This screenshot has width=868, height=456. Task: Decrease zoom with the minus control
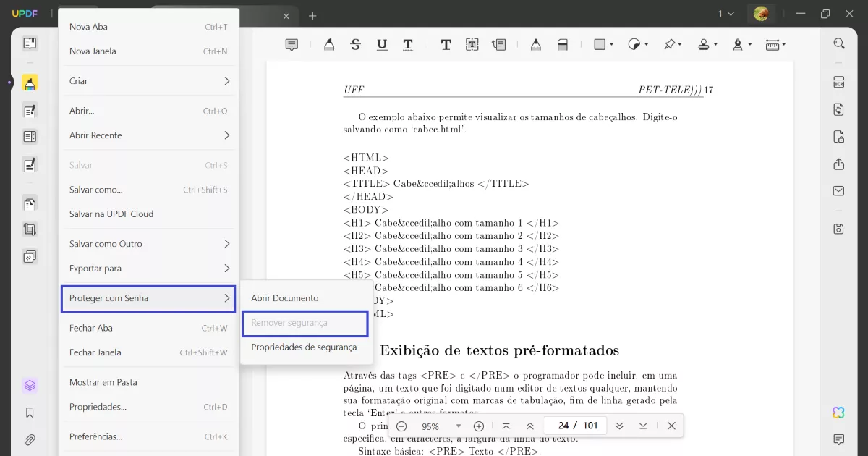[402, 426]
